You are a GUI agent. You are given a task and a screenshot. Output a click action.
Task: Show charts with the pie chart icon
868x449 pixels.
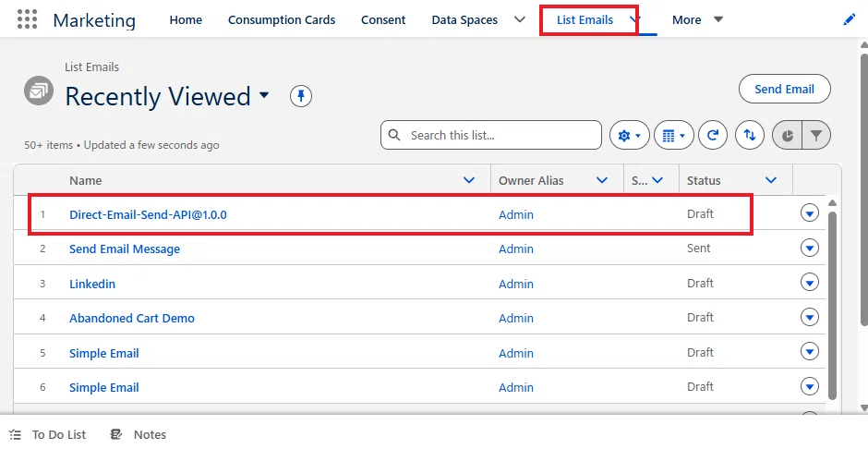click(787, 135)
